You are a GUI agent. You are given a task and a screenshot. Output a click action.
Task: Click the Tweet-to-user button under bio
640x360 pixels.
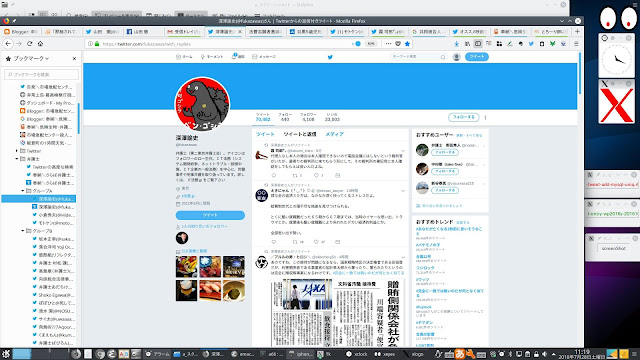(x=210, y=215)
